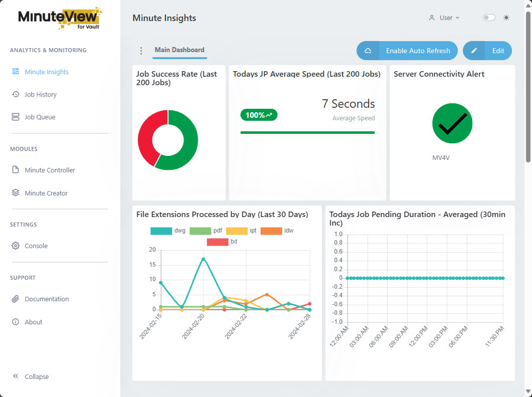This screenshot has height=397, width=532.
Task: Collapse the left navigation sidebar
Action: (31, 376)
